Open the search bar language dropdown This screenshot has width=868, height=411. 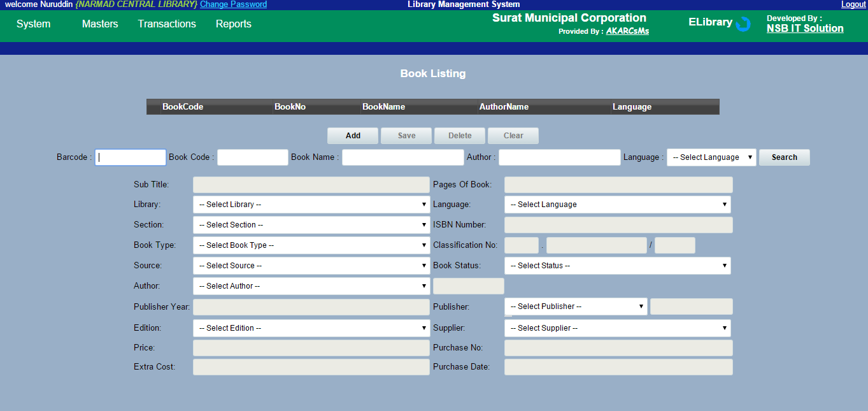tap(711, 157)
